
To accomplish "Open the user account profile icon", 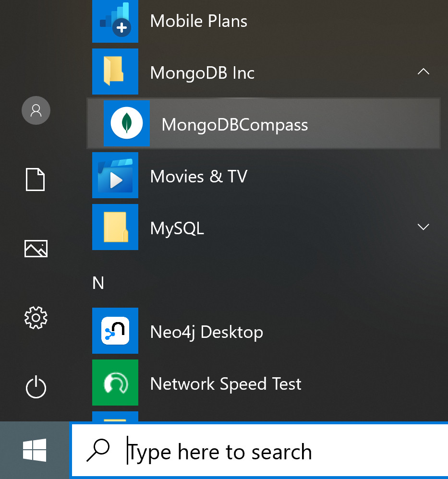I will coord(36,110).
